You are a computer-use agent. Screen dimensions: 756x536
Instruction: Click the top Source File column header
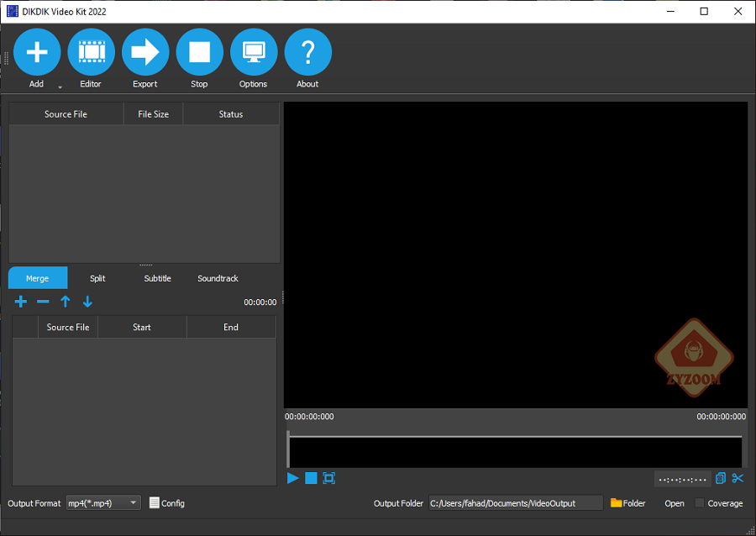click(x=66, y=114)
